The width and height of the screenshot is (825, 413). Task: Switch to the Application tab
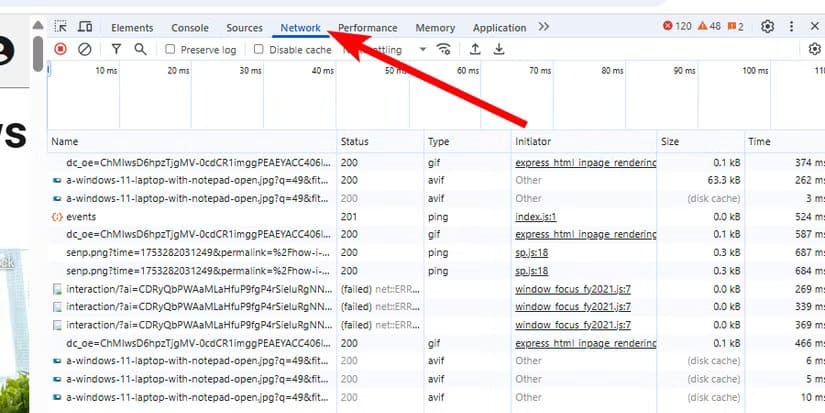pos(499,28)
